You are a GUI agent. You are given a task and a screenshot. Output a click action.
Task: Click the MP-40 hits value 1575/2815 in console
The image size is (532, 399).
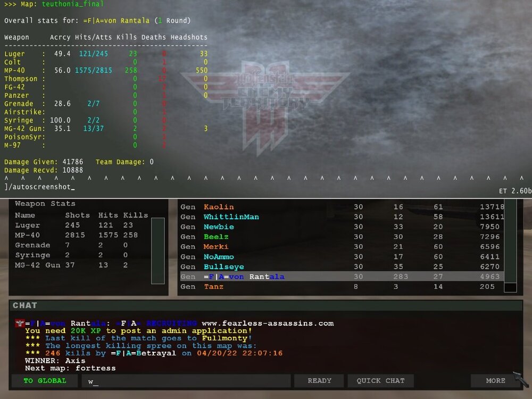click(x=94, y=70)
